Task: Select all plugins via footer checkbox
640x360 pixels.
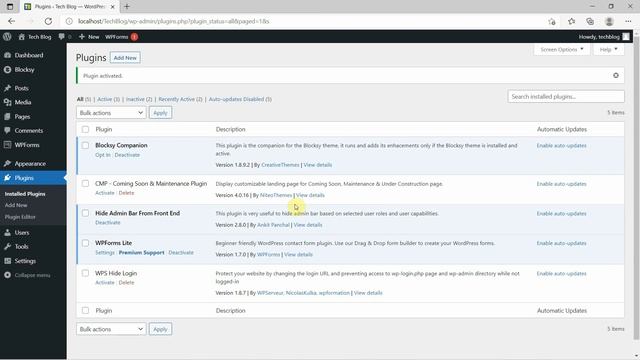Action: pos(85,311)
